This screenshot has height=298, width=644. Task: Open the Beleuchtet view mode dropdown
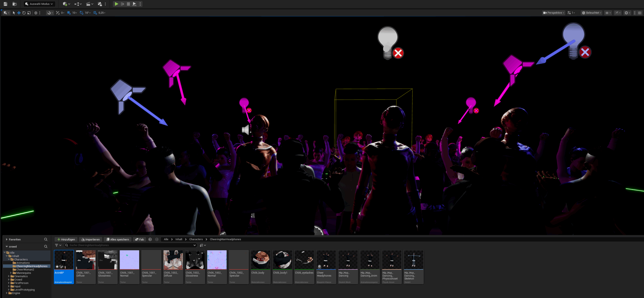(x=592, y=13)
